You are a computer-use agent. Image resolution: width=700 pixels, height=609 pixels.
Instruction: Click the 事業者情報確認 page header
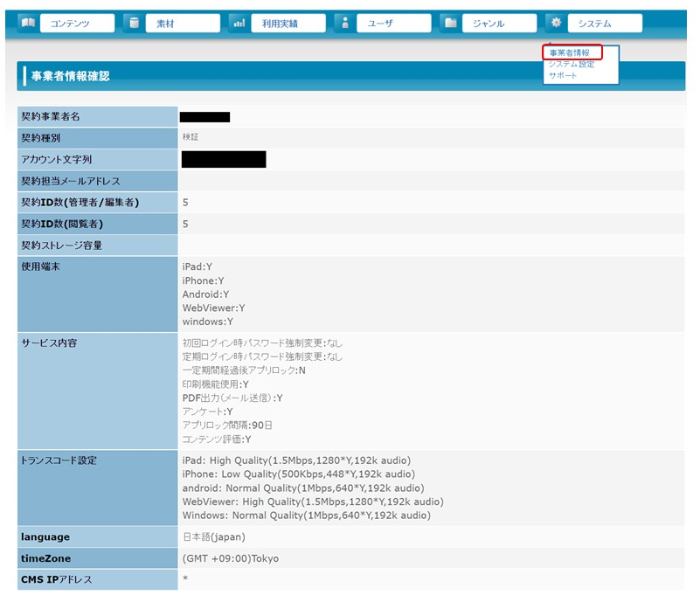coord(71,77)
